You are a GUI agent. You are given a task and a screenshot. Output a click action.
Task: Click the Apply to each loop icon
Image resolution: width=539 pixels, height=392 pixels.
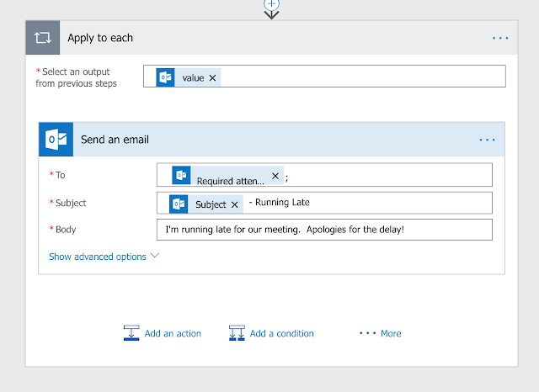[43, 38]
